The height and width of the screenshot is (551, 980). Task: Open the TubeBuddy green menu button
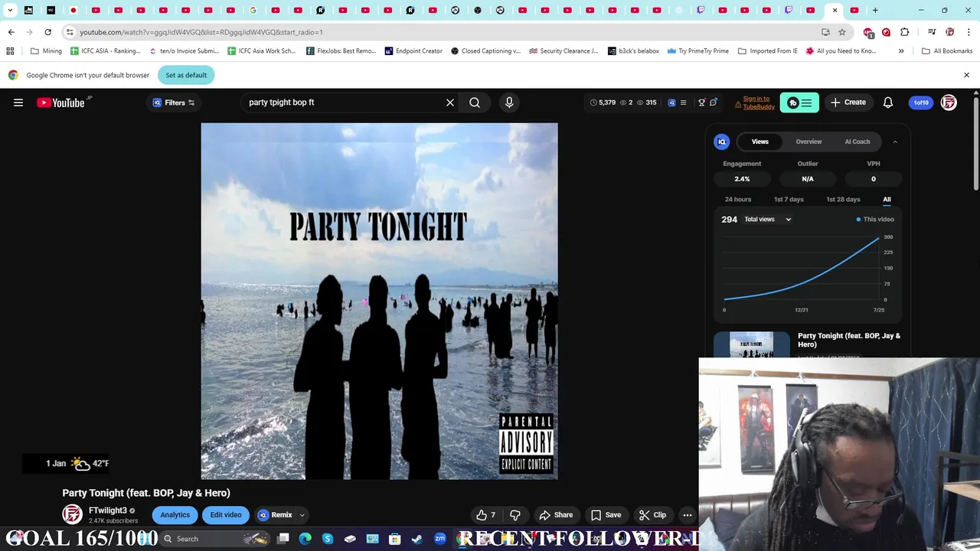[799, 103]
